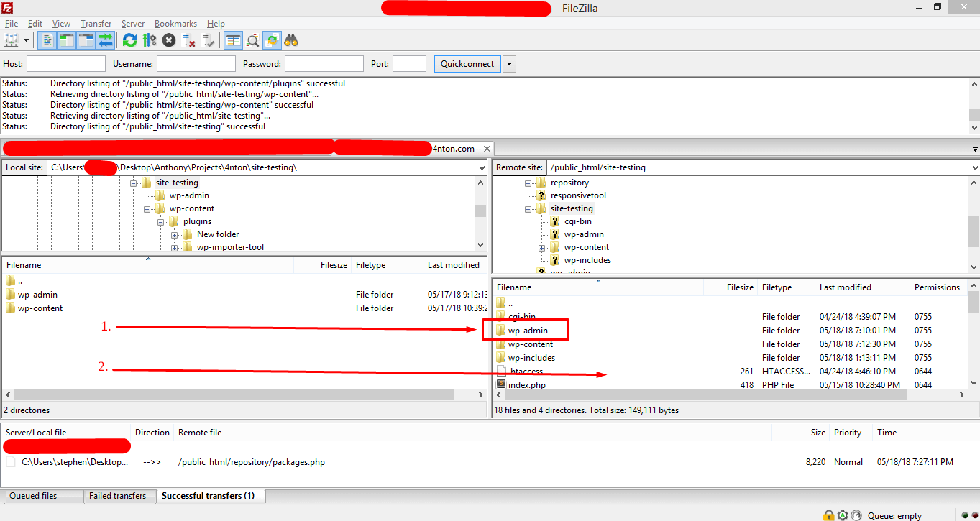Switch to Queued files tab

[42, 496]
